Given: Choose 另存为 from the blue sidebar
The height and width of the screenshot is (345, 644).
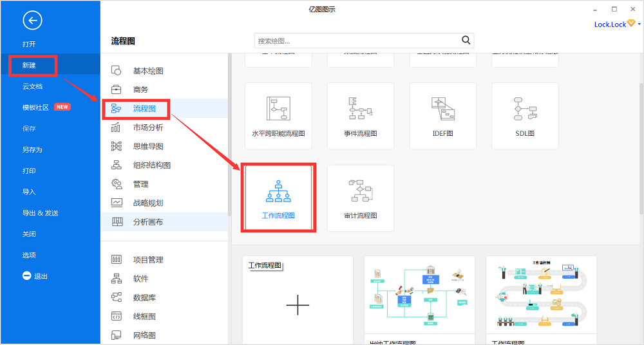Looking at the screenshot, I should tap(32, 149).
